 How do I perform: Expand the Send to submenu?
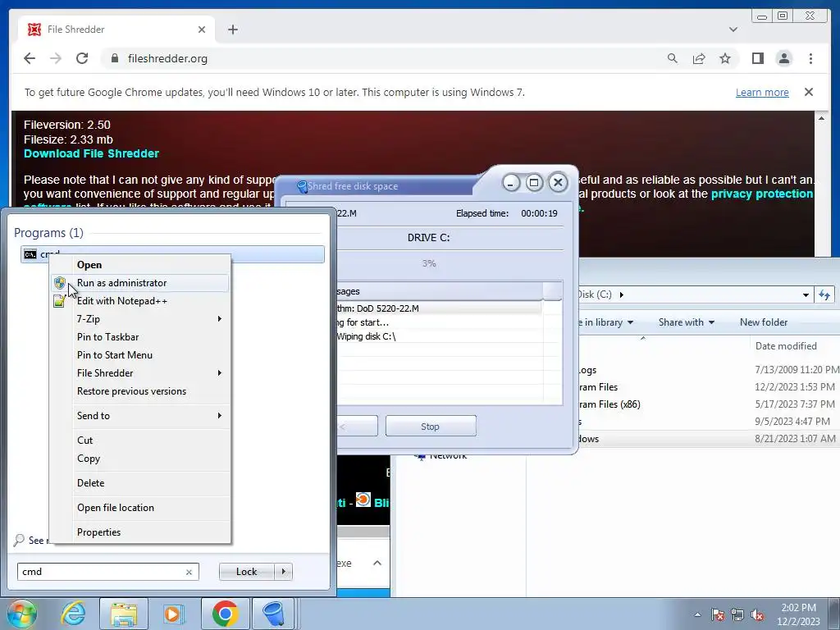pos(139,416)
